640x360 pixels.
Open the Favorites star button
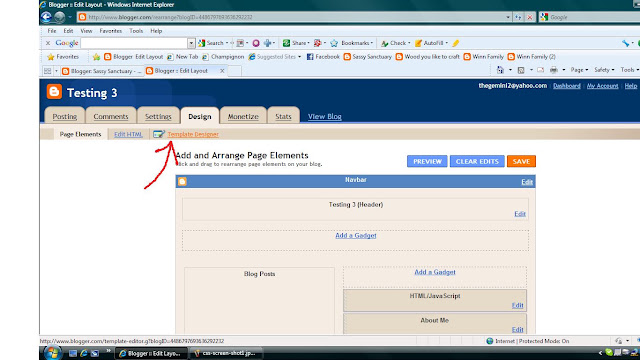click(63, 57)
